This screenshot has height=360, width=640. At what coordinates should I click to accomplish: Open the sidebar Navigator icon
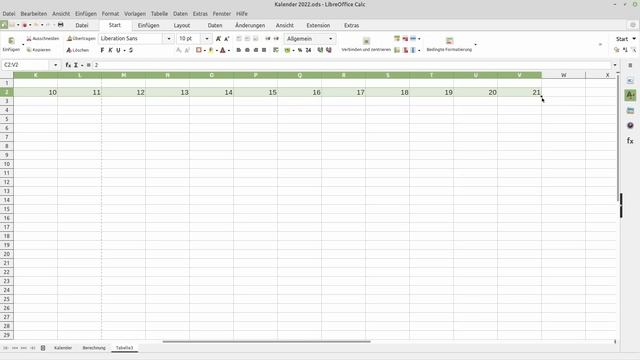pyautogui.click(x=630, y=125)
